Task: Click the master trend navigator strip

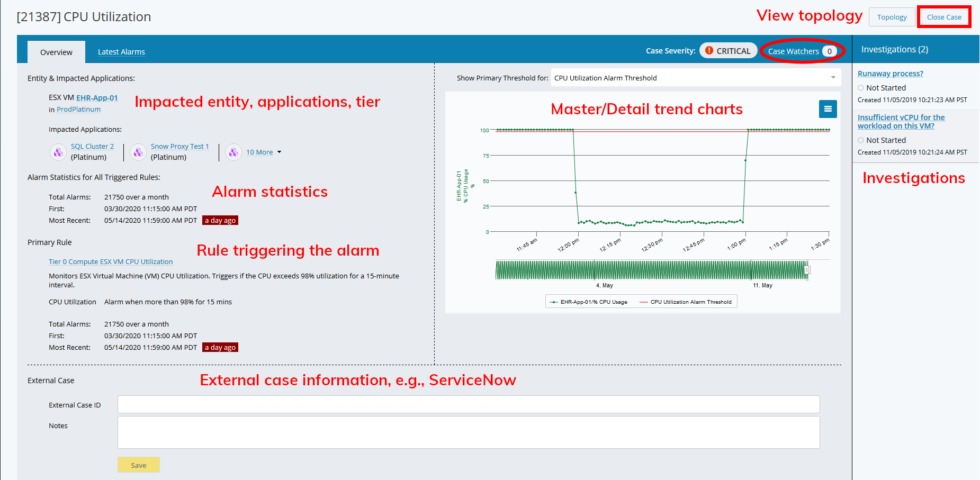Action: tap(652, 270)
